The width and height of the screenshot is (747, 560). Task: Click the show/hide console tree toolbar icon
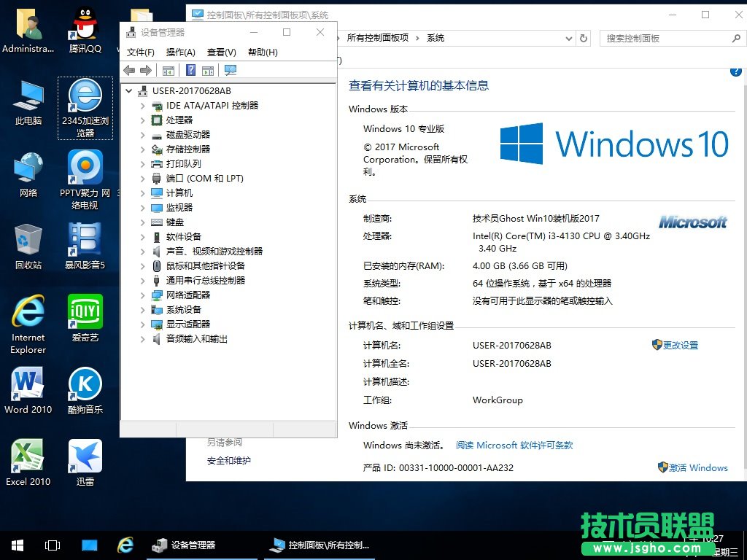[169, 71]
